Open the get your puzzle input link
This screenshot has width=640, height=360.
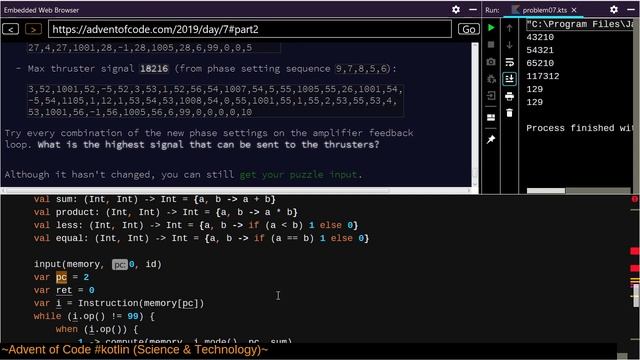tap(298, 175)
